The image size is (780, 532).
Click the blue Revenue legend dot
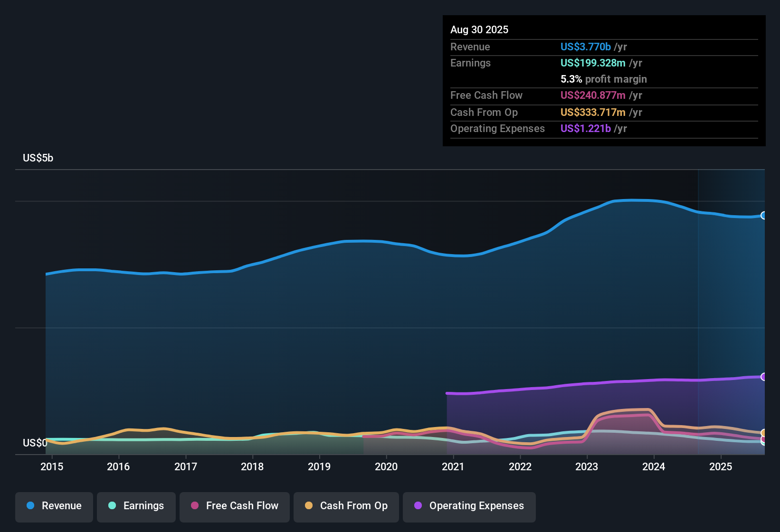[x=30, y=505]
